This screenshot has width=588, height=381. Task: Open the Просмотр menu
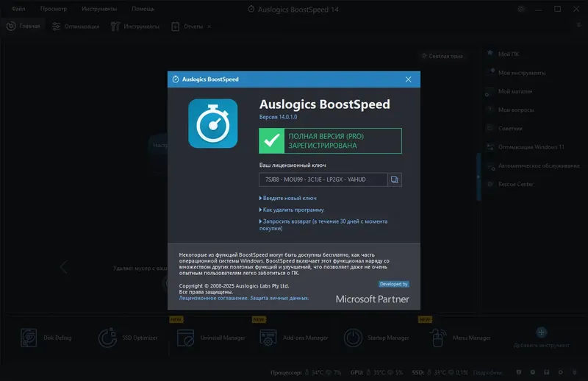click(x=53, y=9)
